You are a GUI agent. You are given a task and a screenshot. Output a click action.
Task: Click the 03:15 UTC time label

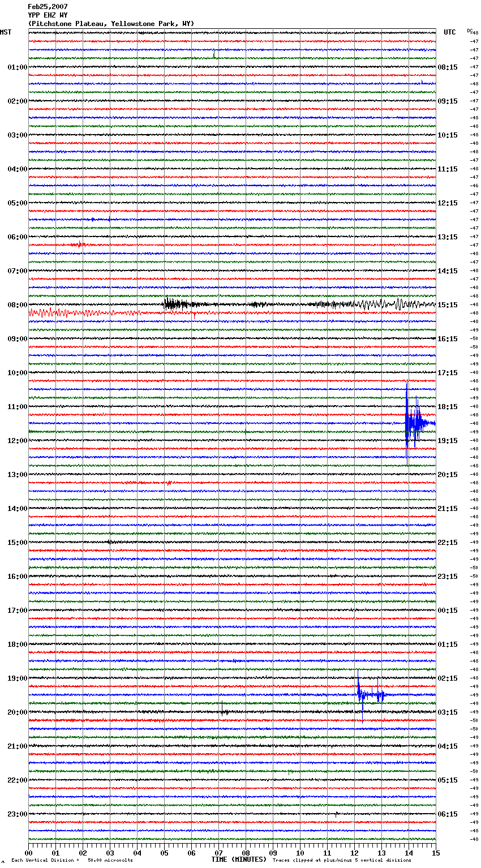448,712
